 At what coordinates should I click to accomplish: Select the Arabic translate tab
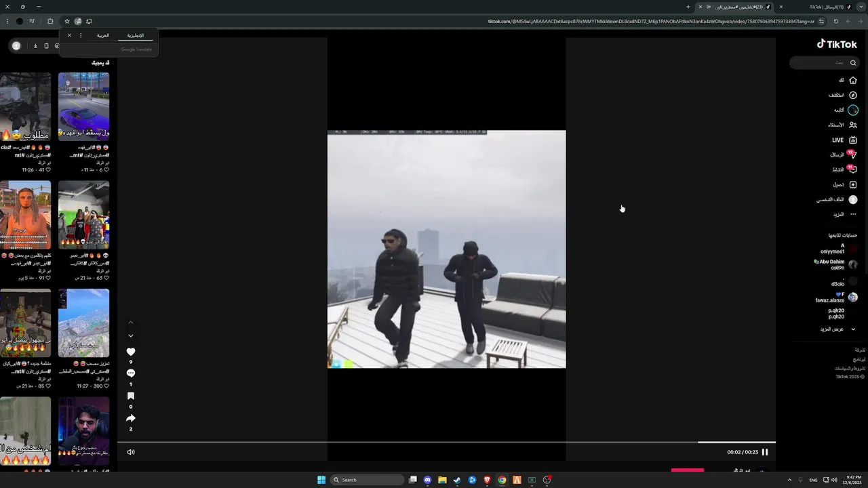point(103,35)
